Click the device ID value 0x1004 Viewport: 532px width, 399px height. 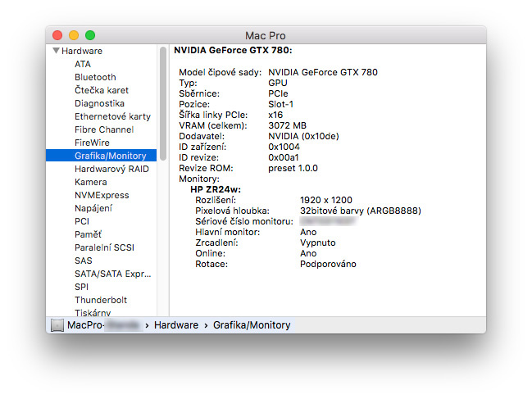pyautogui.click(x=284, y=147)
